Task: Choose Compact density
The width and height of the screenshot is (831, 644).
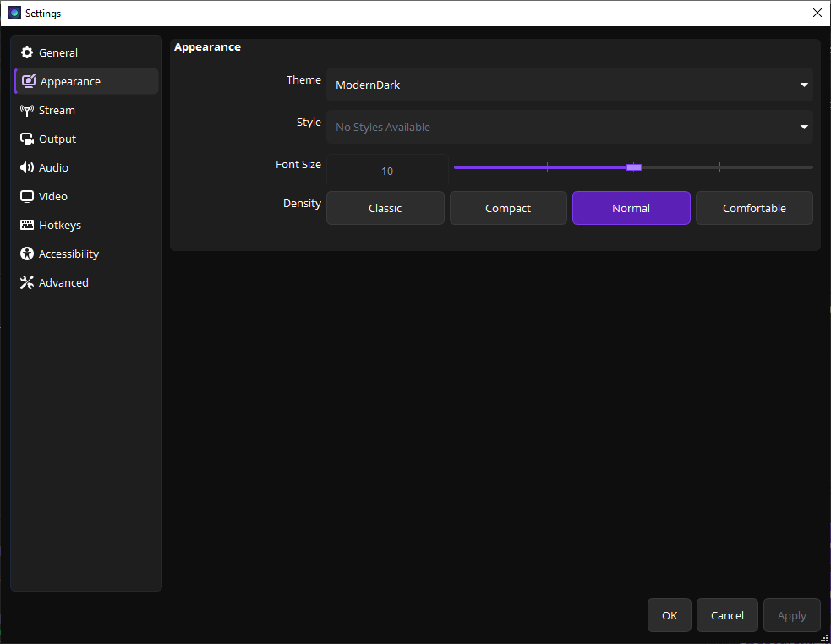Action: coord(508,208)
